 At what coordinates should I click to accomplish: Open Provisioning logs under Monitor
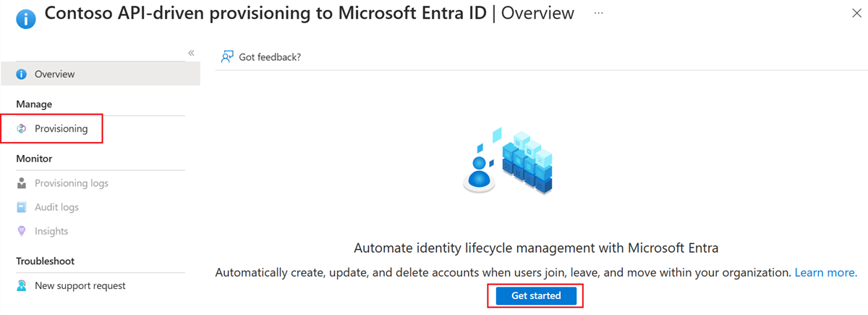click(x=72, y=183)
